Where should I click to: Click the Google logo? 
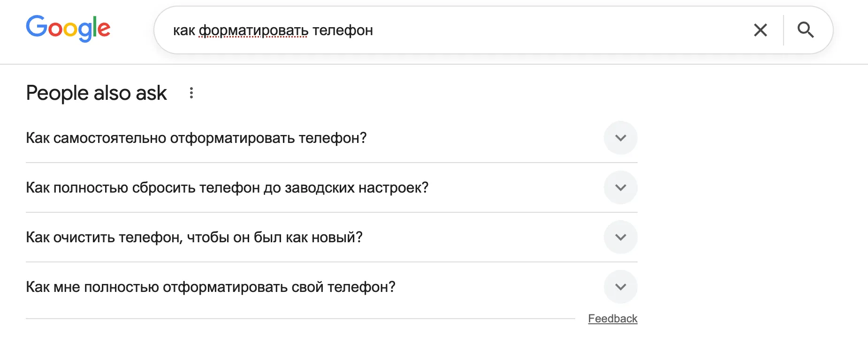pos(68,29)
